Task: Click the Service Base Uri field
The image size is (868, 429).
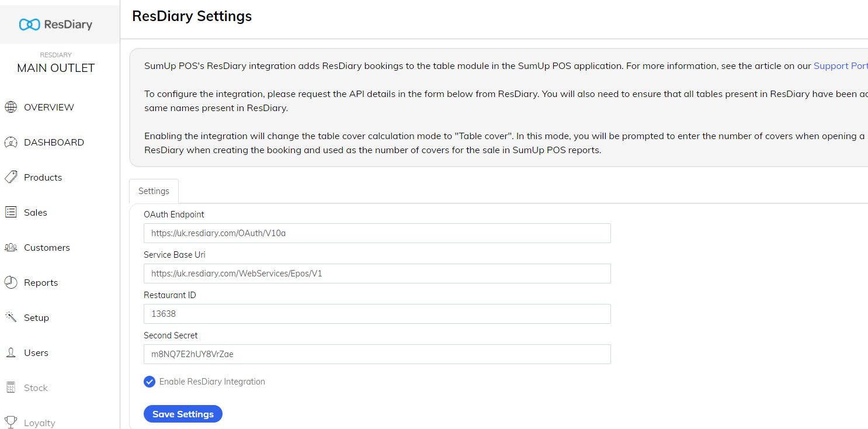Action: pos(377,274)
